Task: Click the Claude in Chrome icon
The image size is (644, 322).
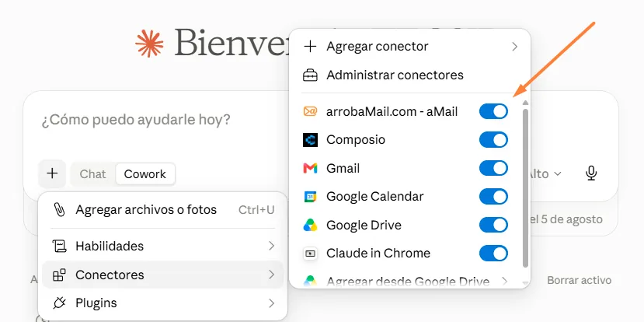Action: (x=310, y=254)
